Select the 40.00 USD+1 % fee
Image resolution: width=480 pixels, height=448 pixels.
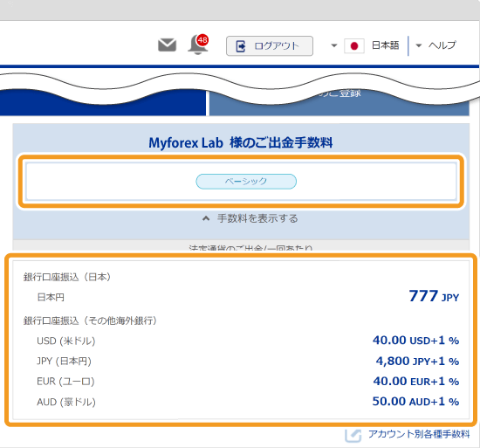(415, 341)
